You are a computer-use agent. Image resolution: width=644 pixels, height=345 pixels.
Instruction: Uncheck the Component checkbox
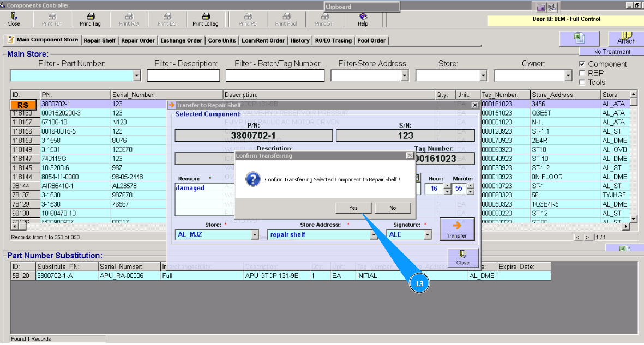582,64
